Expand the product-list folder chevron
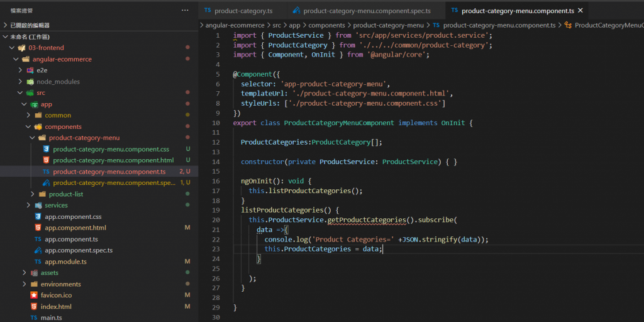Screen dimensions: 644x322 (32, 194)
